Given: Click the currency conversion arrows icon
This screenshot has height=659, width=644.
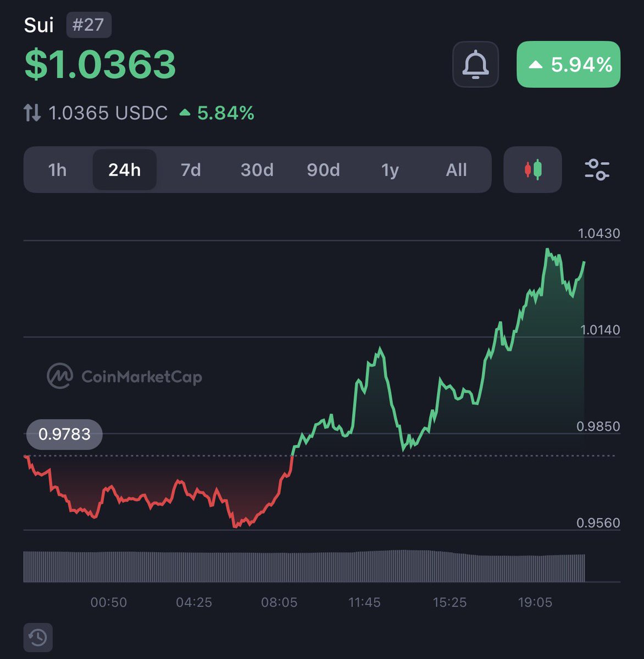Looking at the screenshot, I should pyautogui.click(x=31, y=113).
